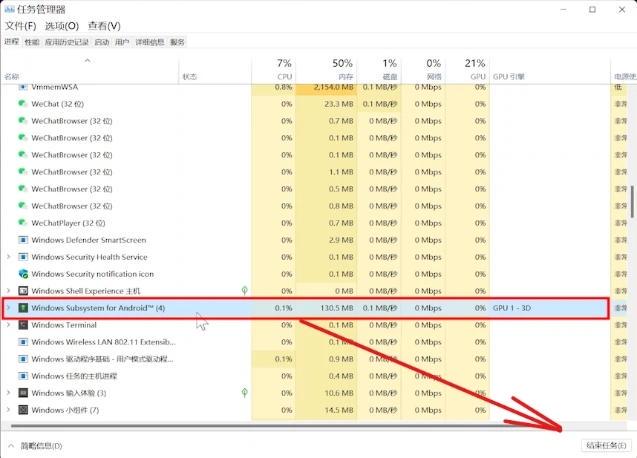The width and height of the screenshot is (637, 458).
Task: Click the Windows Shell Experience 主机 icon
Action: [x=23, y=291]
